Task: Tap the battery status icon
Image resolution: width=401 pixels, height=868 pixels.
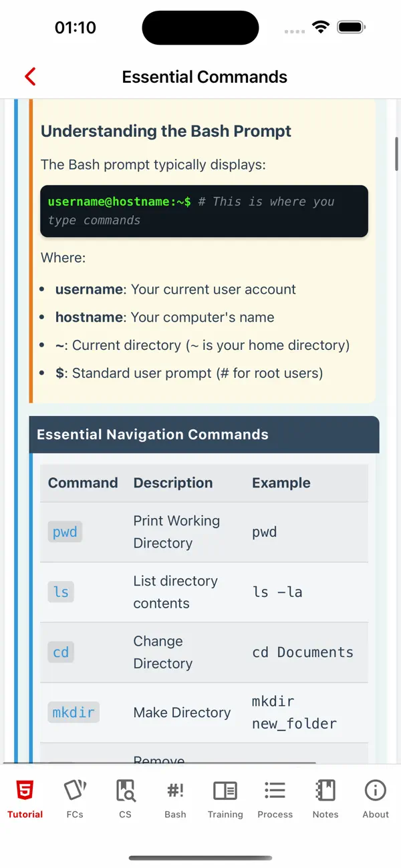Action: point(351,27)
